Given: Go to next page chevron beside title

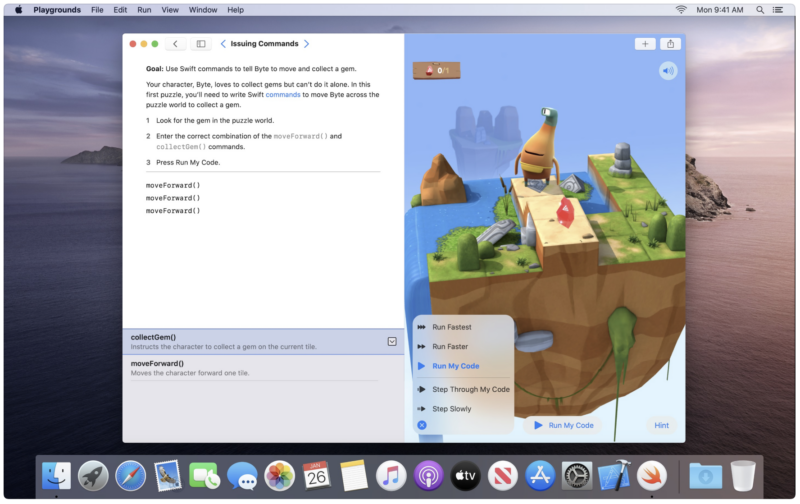Looking at the screenshot, I should point(306,44).
